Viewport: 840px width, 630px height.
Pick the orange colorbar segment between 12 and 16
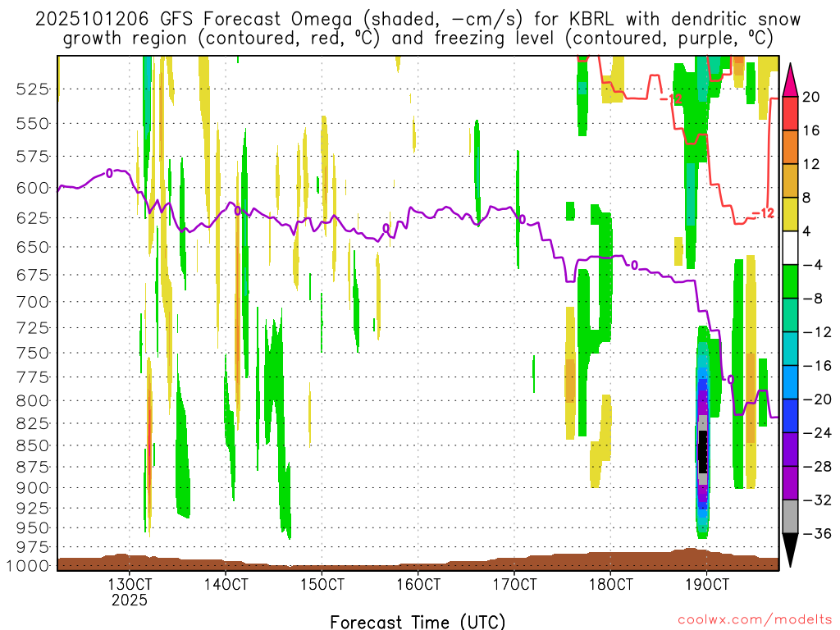[x=790, y=148]
